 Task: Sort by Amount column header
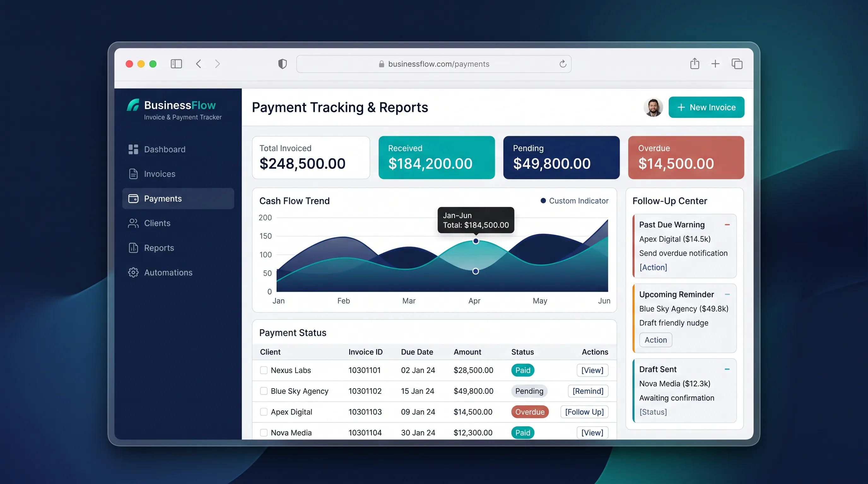(467, 352)
